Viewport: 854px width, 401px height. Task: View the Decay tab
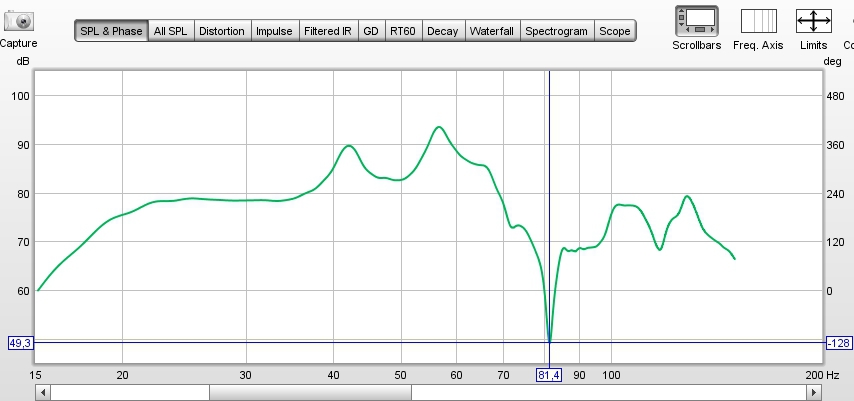[x=442, y=31]
